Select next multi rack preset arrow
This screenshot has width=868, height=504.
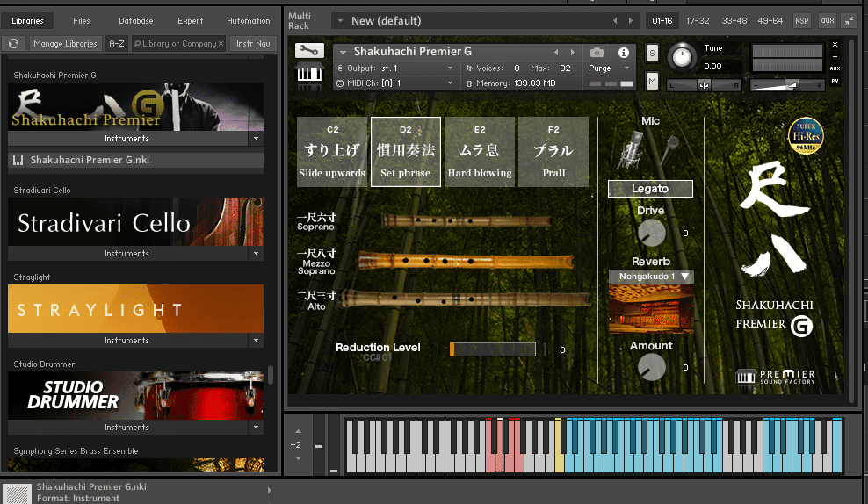(631, 20)
